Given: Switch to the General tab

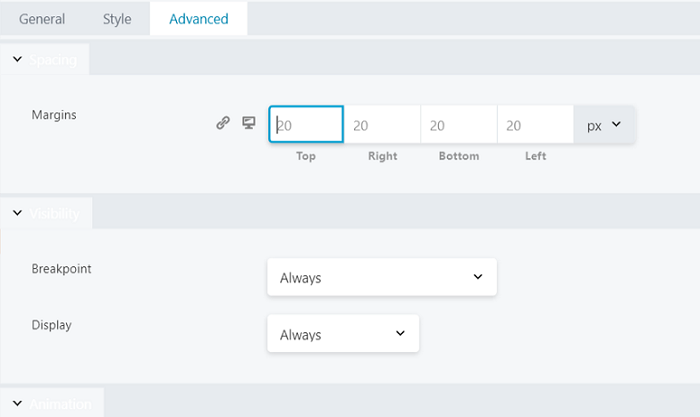Looking at the screenshot, I should [x=42, y=19].
